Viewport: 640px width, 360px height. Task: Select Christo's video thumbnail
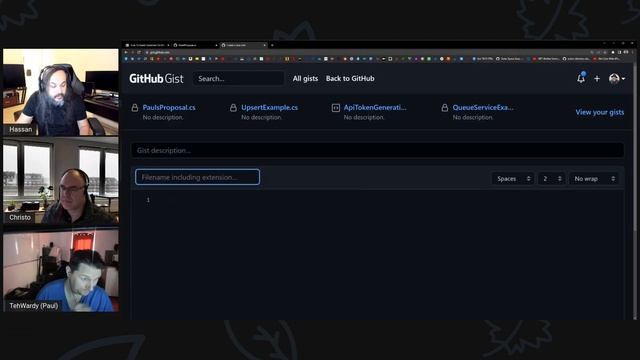[x=61, y=180]
